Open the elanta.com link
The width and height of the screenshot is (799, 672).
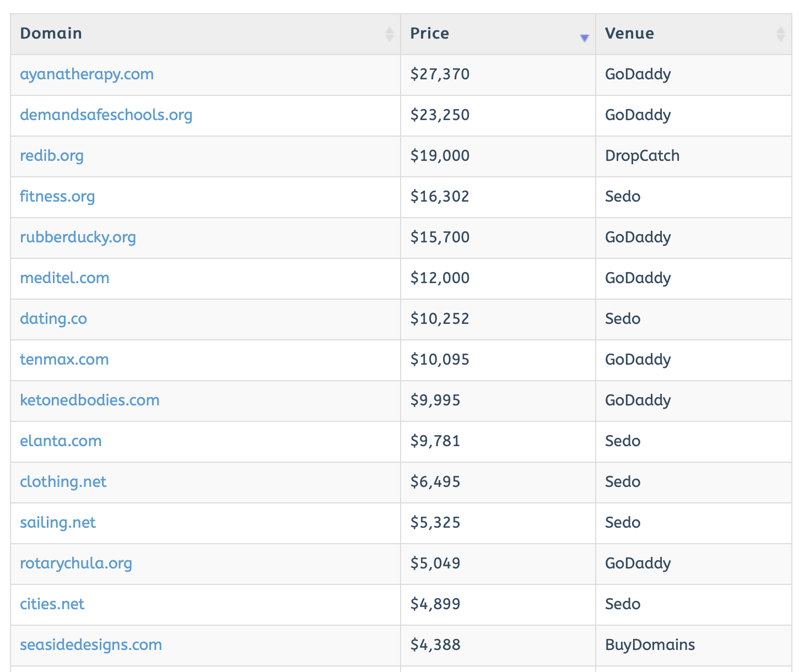(61, 441)
